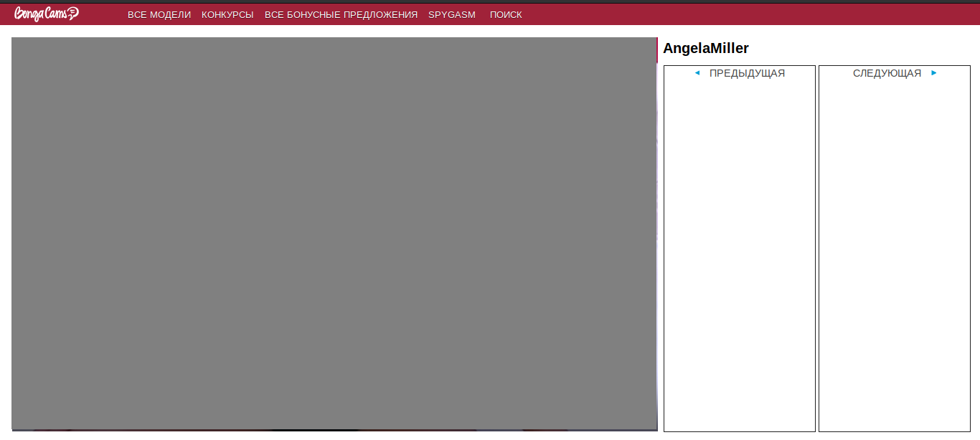This screenshot has width=980, height=440.
Task: Go to the СЛЕДУЮЩАЯ model link
Action: pyautogui.click(x=887, y=73)
